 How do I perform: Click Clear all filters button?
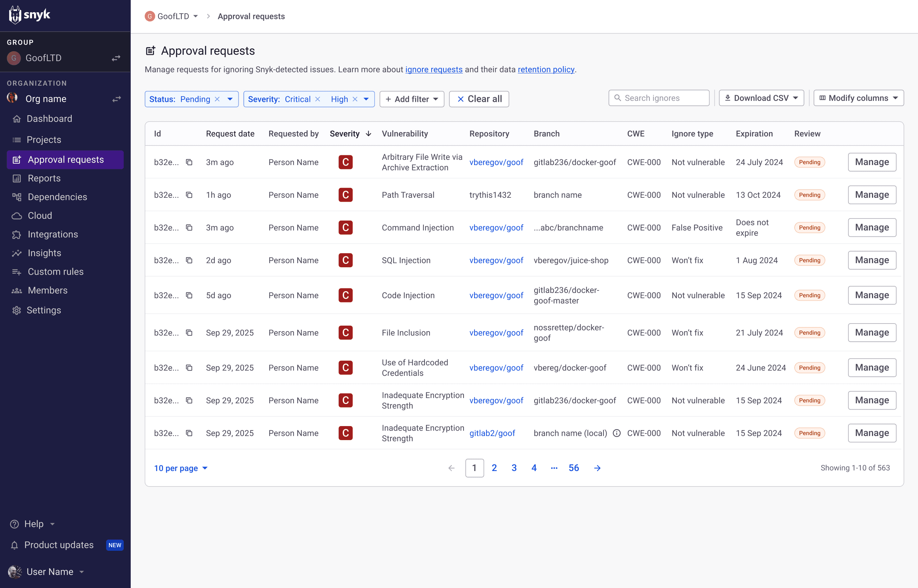coord(479,99)
